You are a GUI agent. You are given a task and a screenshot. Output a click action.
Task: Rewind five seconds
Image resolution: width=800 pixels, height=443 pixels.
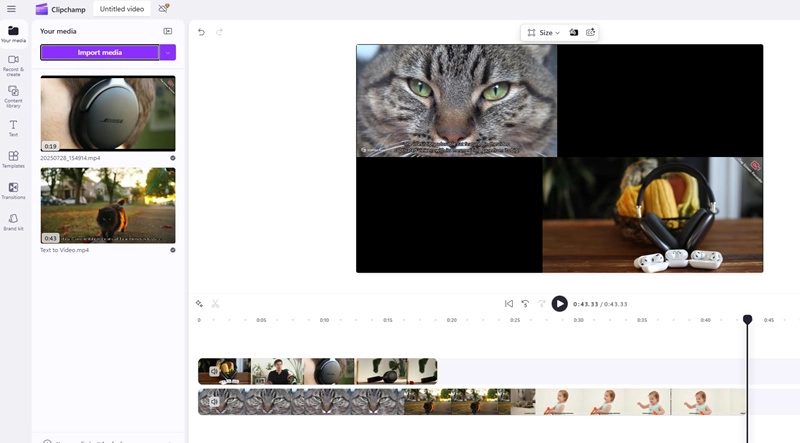pyautogui.click(x=525, y=304)
